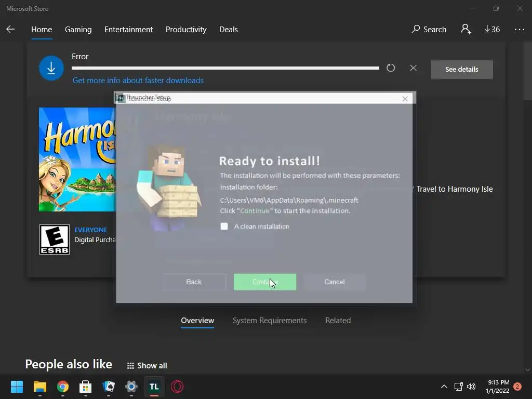The image size is (532, 399).
Task: Cancel the errored download
Action: 413,68
